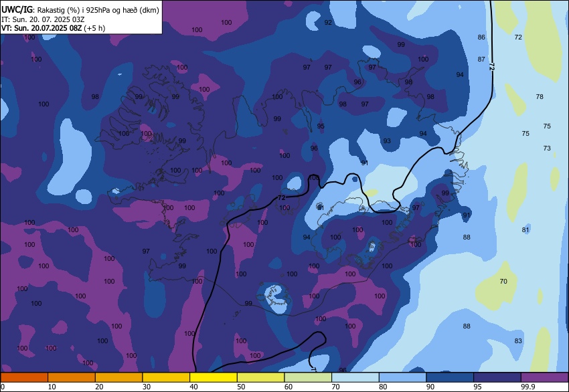Image resolution: width=569 pixels, height=392 pixels.
Task: Click the title text 'Rakastig (%) i 925hPa og hæð (dkm)'
Action: [x=98, y=10]
